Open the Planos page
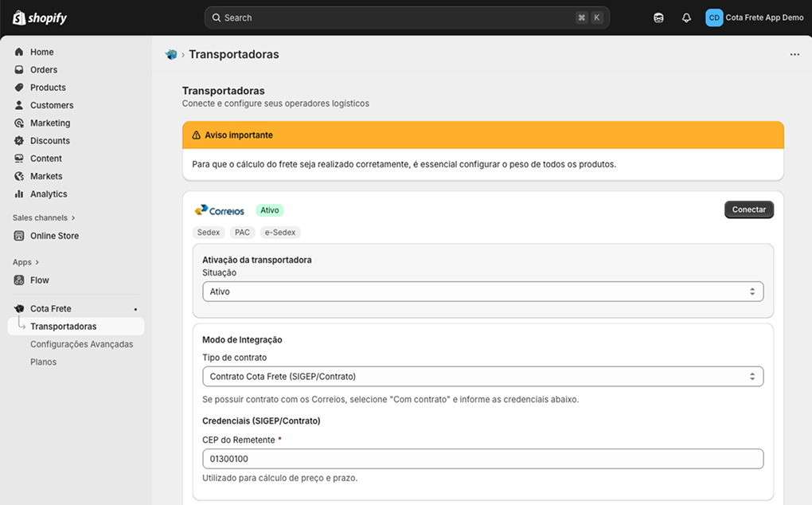The height and width of the screenshot is (505, 812). [x=45, y=361]
